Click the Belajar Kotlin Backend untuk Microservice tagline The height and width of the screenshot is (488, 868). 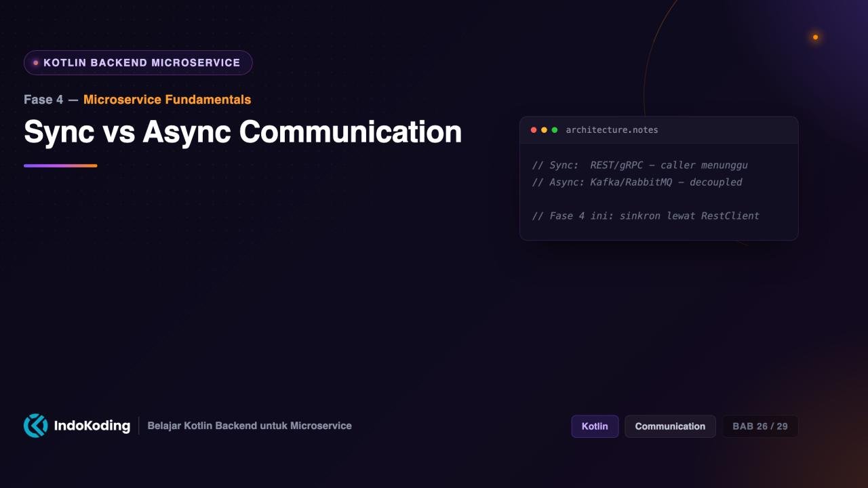[250, 426]
